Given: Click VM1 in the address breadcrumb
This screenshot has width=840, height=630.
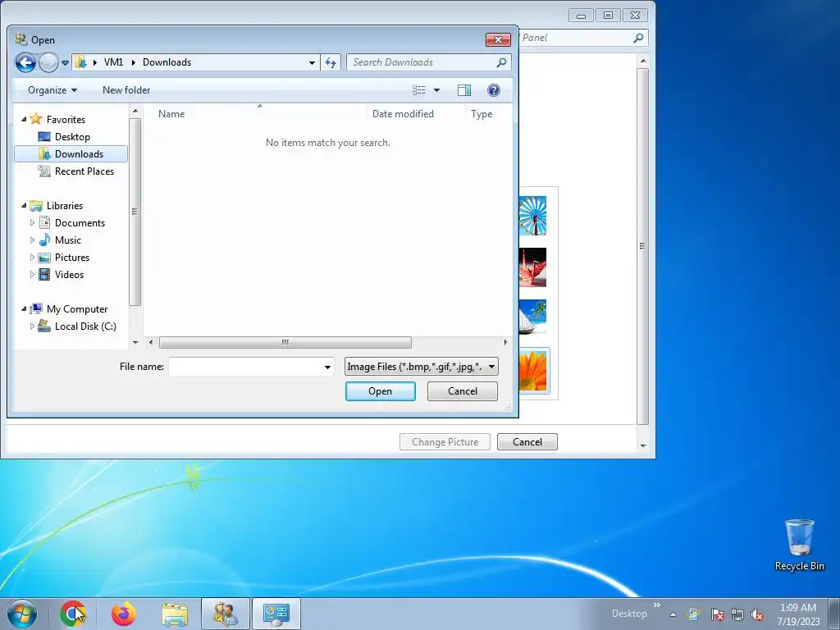Looking at the screenshot, I should coord(113,62).
